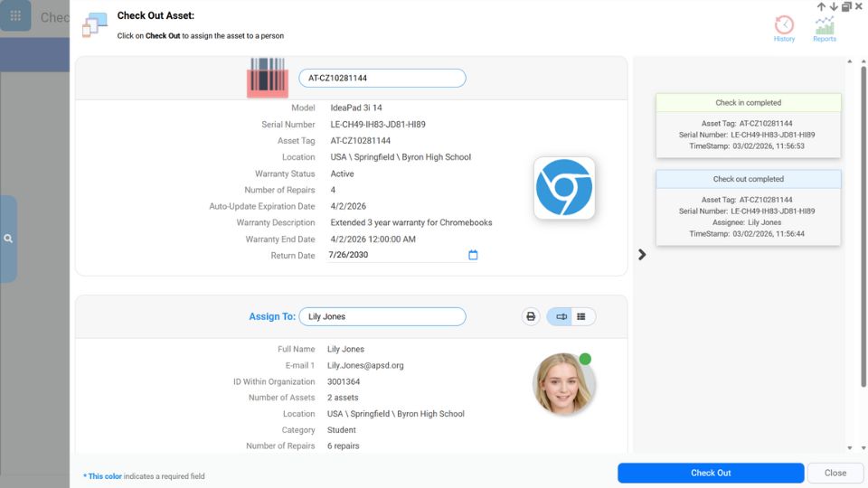Image resolution: width=868 pixels, height=488 pixels.
Task: Click the asset's Byron High School location value
Action: point(401,157)
